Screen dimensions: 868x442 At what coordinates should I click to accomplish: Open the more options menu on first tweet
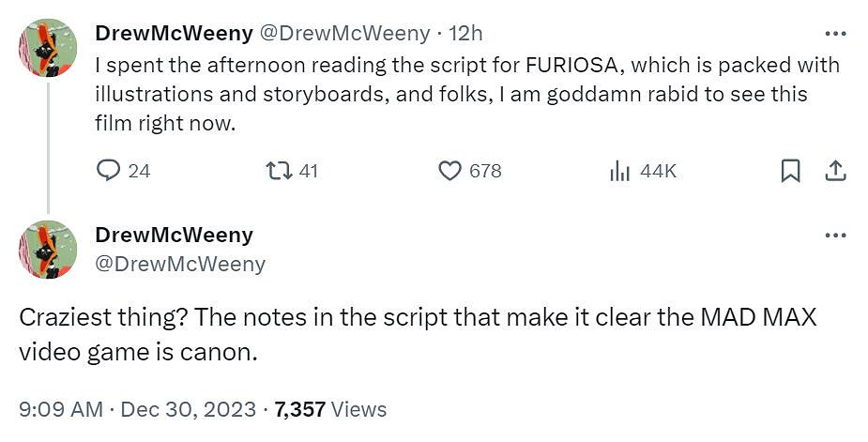835,34
